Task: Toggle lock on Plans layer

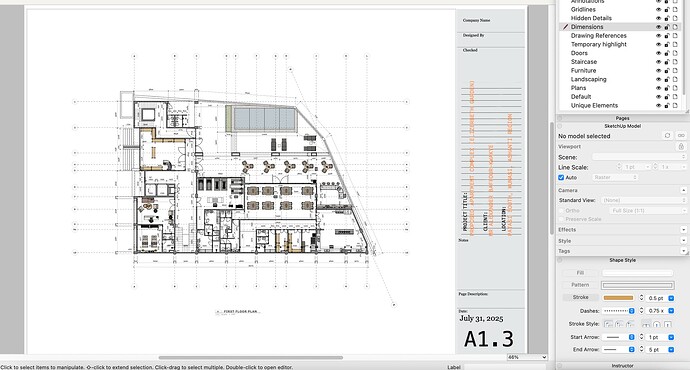Action: [667, 88]
